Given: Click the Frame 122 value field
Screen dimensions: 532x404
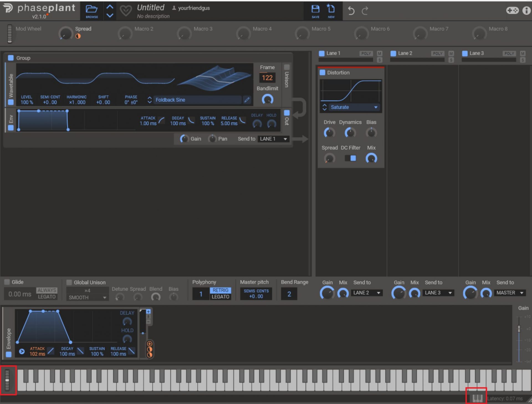Looking at the screenshot, I should pos(267,78).
